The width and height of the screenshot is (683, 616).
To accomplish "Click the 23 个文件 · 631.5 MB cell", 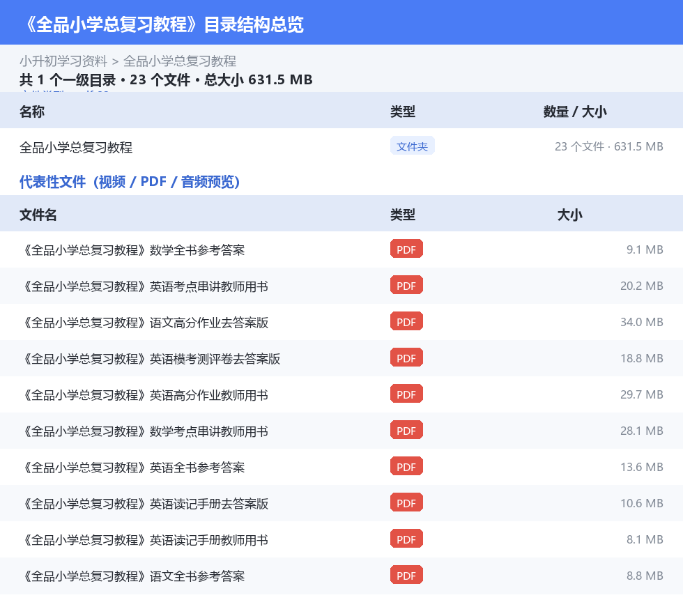I will [x=608, y=147].
